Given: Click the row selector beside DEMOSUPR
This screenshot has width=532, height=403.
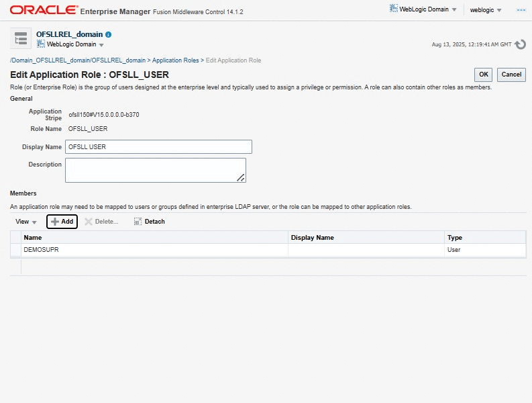Looking at the screenshot, I should point(15,250).
